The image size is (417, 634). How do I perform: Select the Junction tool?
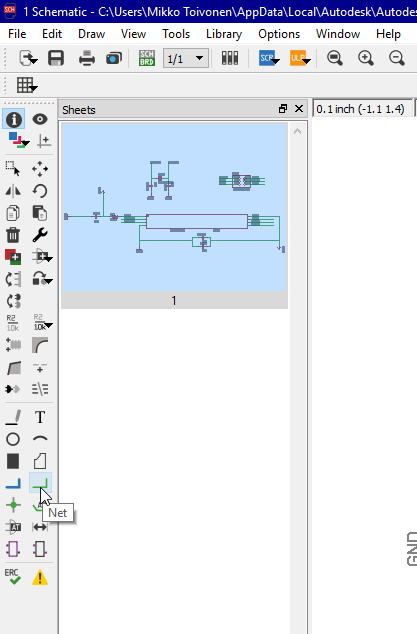click(x=13, y=505)
